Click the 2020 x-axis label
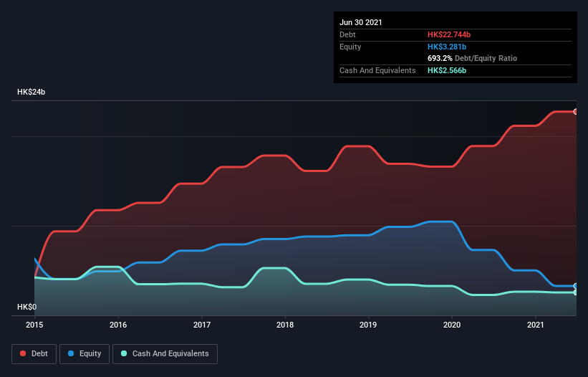The image size is (588, 377). [452, 325]
